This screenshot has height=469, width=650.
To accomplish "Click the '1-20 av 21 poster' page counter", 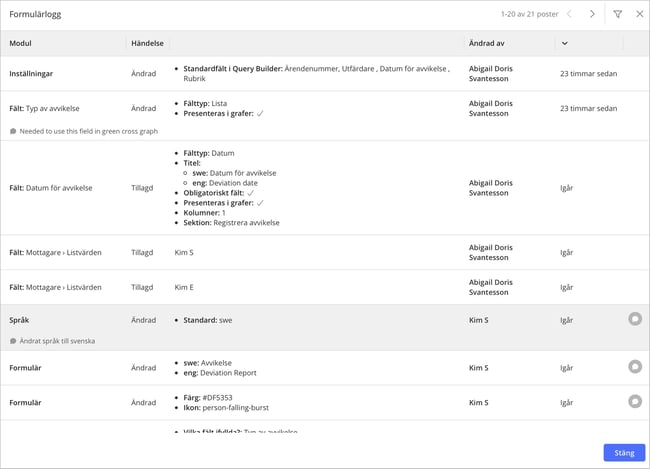I will [529, 14].
